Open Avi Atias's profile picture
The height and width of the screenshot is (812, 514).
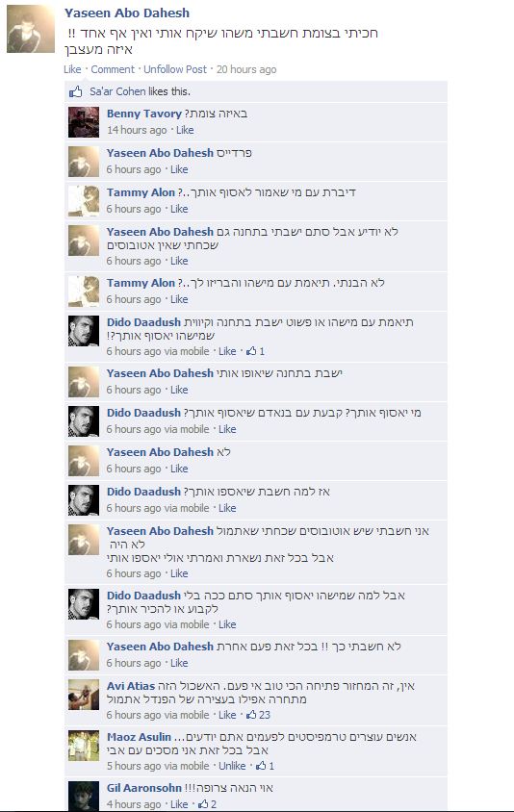(x=84, y=695)
